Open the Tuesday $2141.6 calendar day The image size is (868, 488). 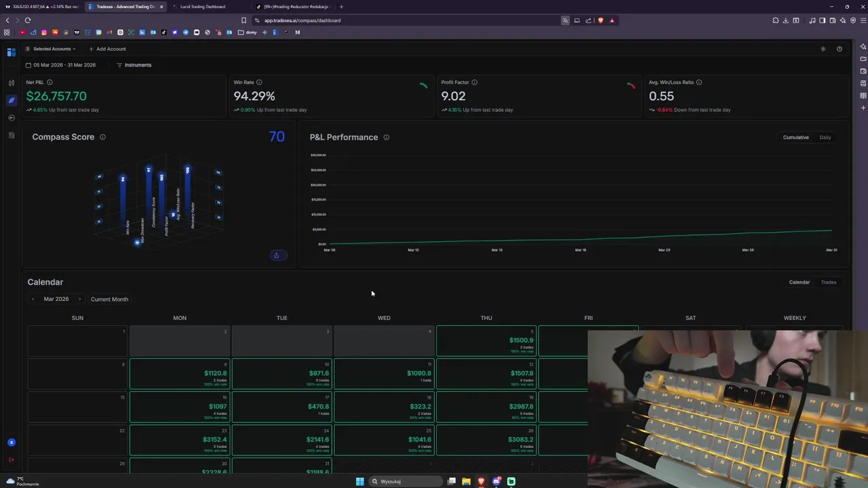coord(282,441)
